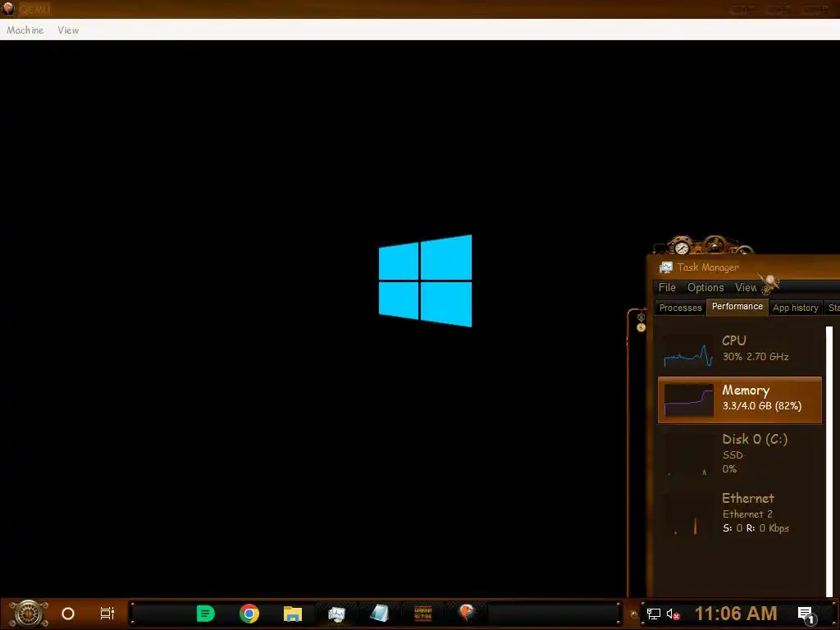Open Task Manager's File menu
Image resolution: width=840 pixels, height=630 pixels.
pos(667,288)
